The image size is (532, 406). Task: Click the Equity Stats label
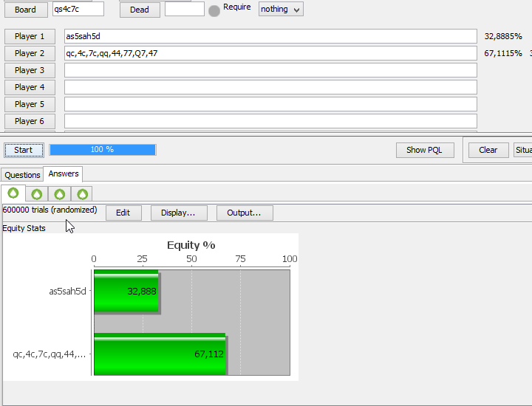click(x=24, y=228)
